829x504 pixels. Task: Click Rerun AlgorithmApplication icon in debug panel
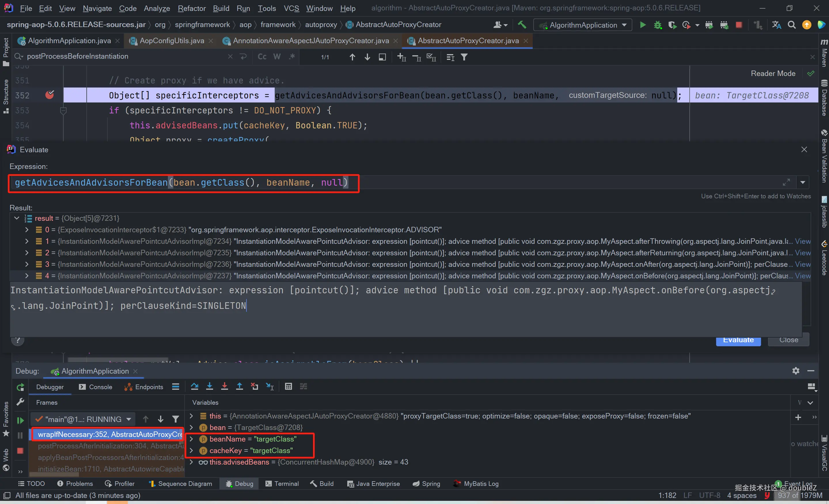click(20, 387)
